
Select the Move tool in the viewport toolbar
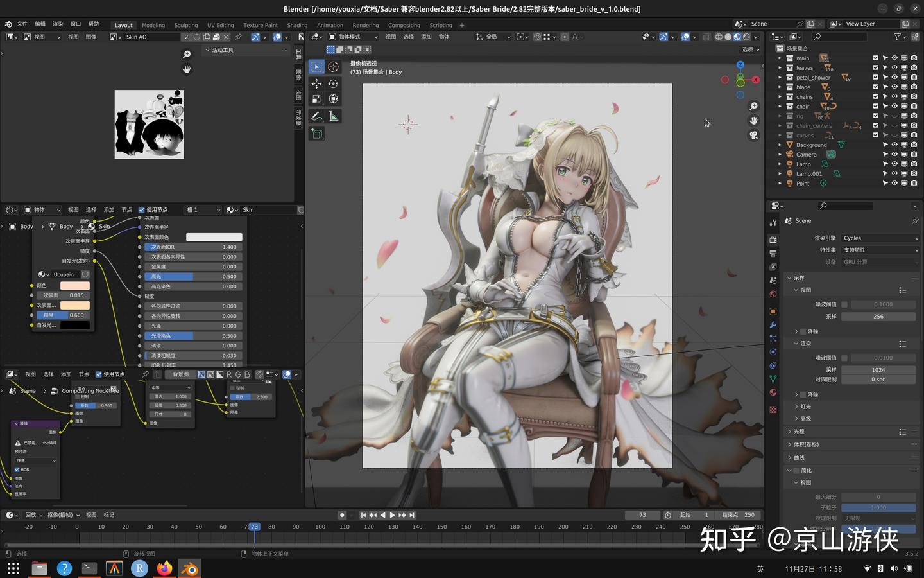[x=317, y=83]
